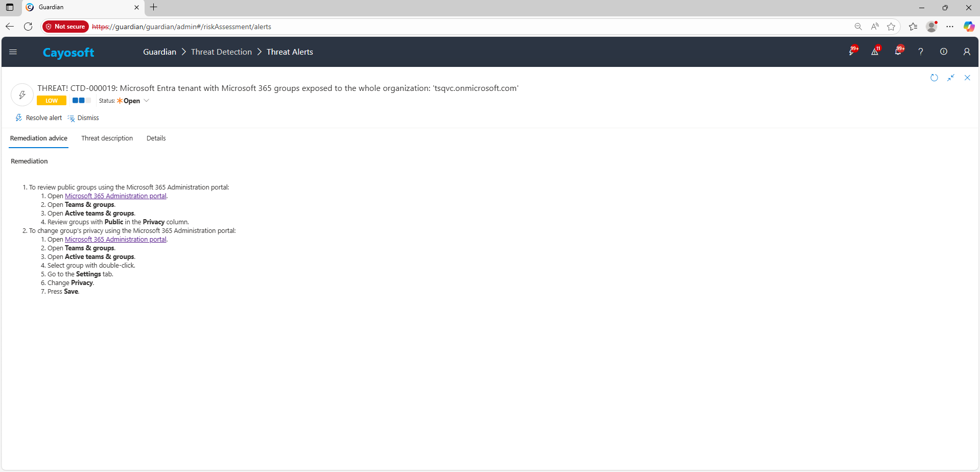Go to Threat Detection breadcrumb

click(221, 52)
